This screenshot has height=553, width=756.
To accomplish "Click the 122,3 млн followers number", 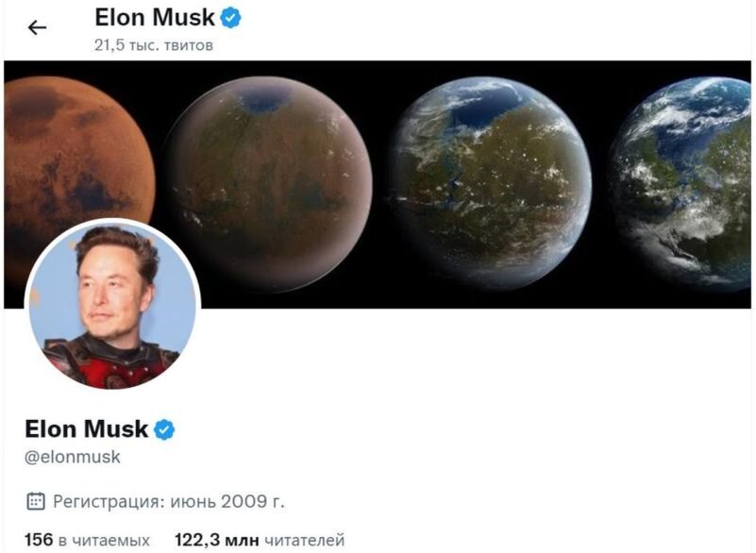I will [217, 540].
